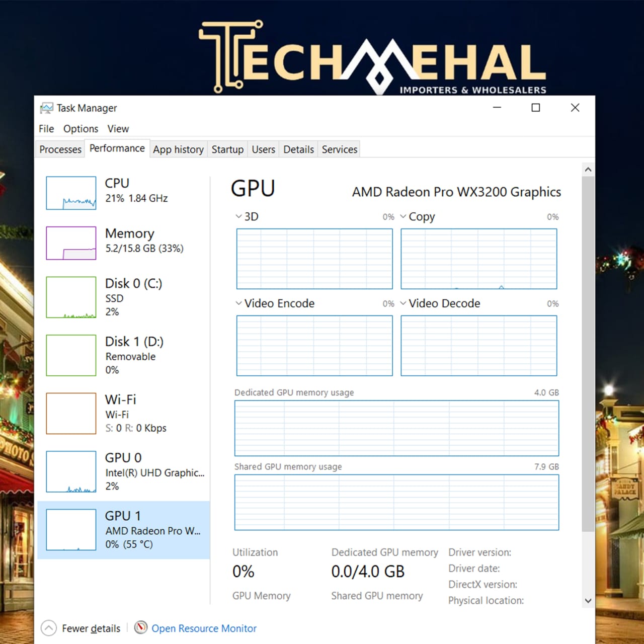Screen dimensions: 644x644
Task: Select the Performance tab
Action: coord(117,148)
